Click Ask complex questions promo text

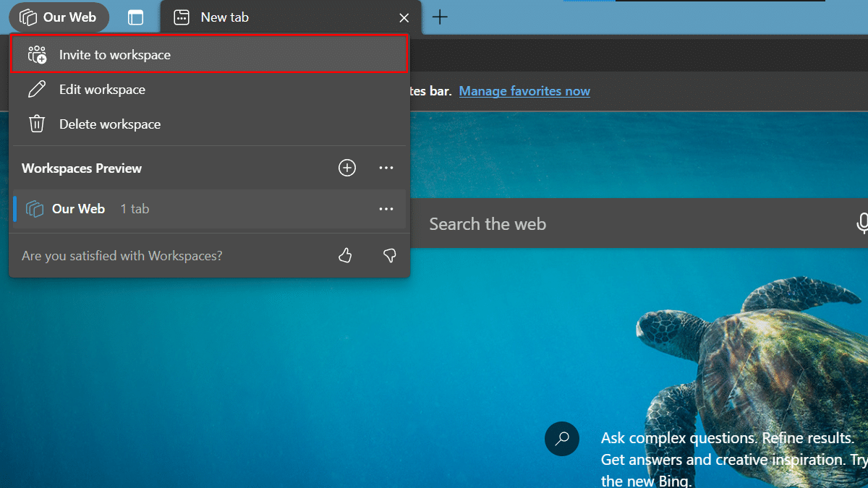pyautogui.click(x=734, y=459)
